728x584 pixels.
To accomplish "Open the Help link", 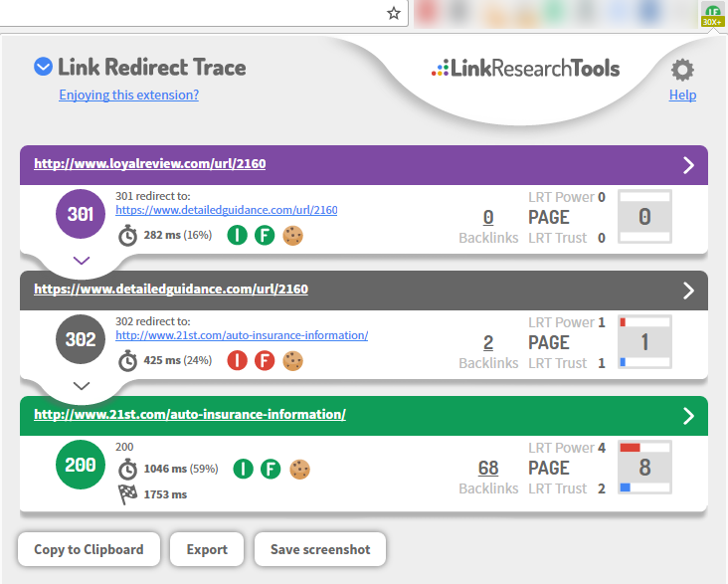I will click(x=682, y=95).
